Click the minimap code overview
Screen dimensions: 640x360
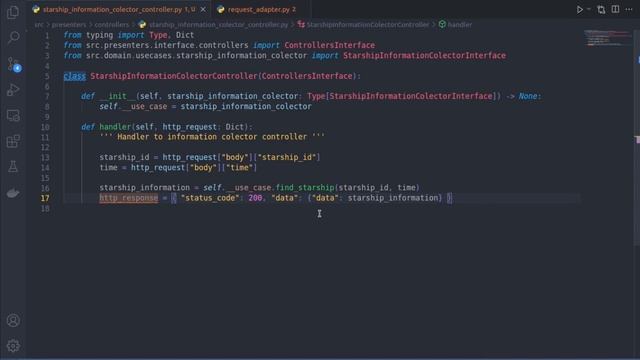[x=607, y=38]
